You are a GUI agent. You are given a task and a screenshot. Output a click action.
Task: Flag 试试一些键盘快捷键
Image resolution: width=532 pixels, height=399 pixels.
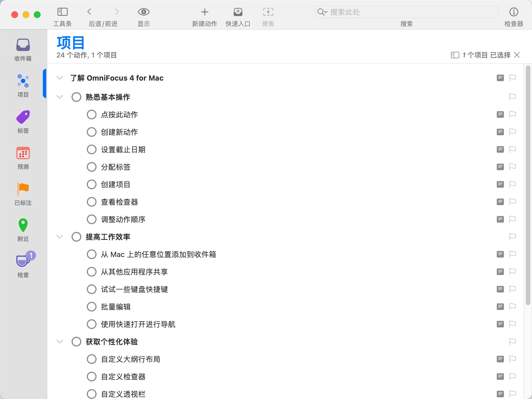513,289
